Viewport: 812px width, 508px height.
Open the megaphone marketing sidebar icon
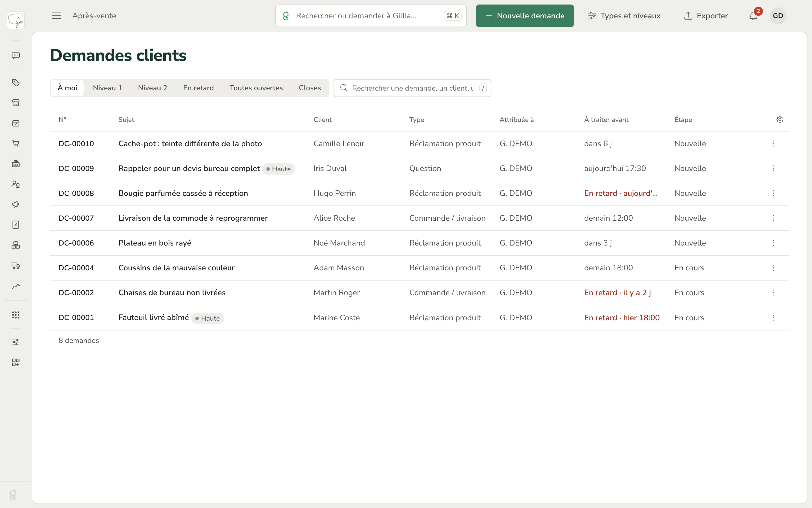[16, 204]
